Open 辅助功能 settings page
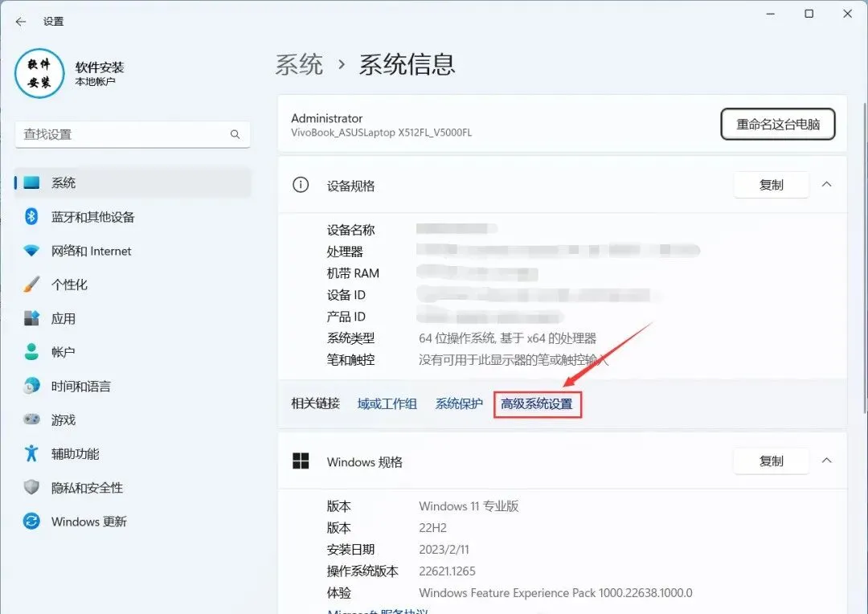 pos(133,453)
